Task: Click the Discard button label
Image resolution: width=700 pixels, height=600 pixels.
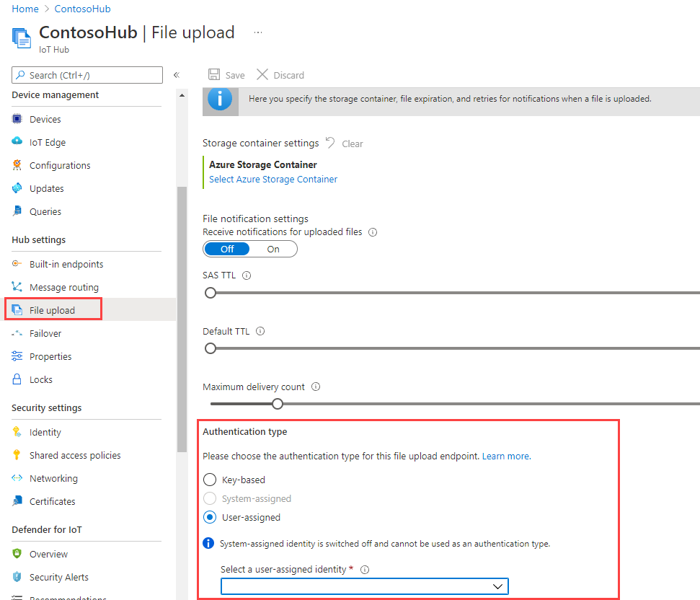Action: click(x=289, y=76)
